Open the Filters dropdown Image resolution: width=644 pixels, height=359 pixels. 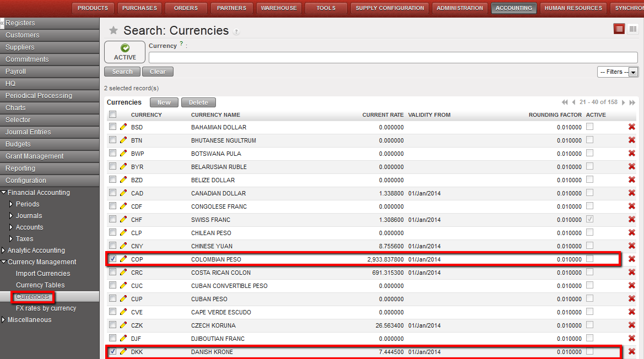click(x=618, y=72)
